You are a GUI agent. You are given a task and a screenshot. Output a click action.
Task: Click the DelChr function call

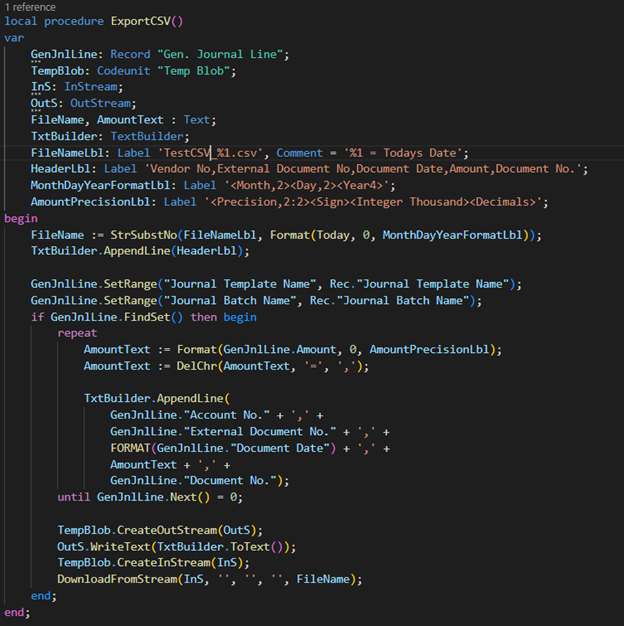[197, 366]
